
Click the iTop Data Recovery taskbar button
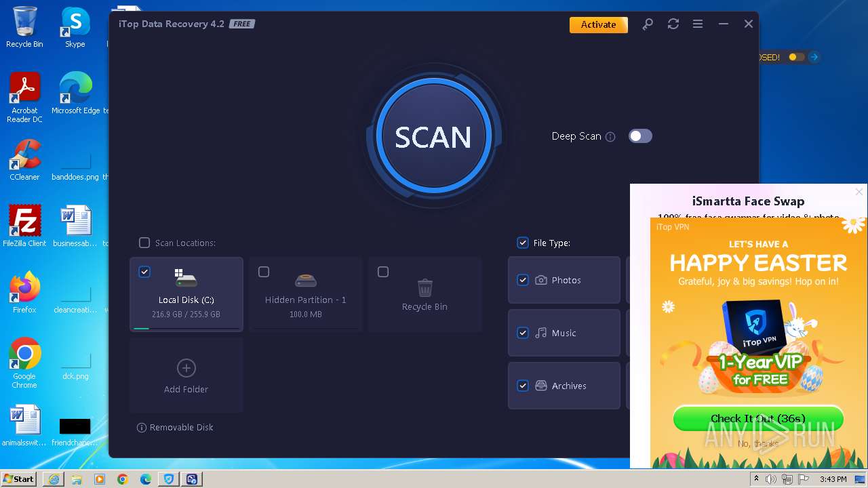pyautogui.click(x=192, y=479)
